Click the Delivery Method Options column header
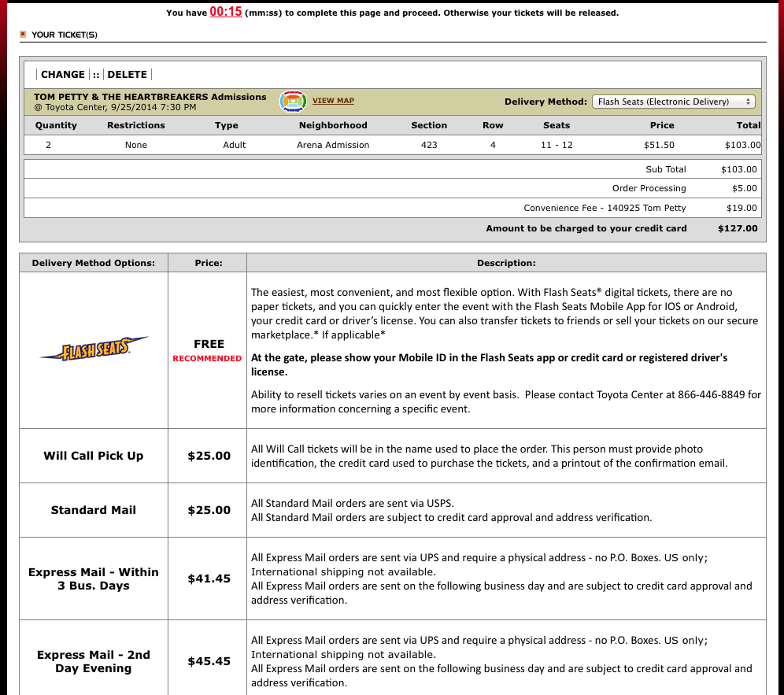 click(94, 263)
